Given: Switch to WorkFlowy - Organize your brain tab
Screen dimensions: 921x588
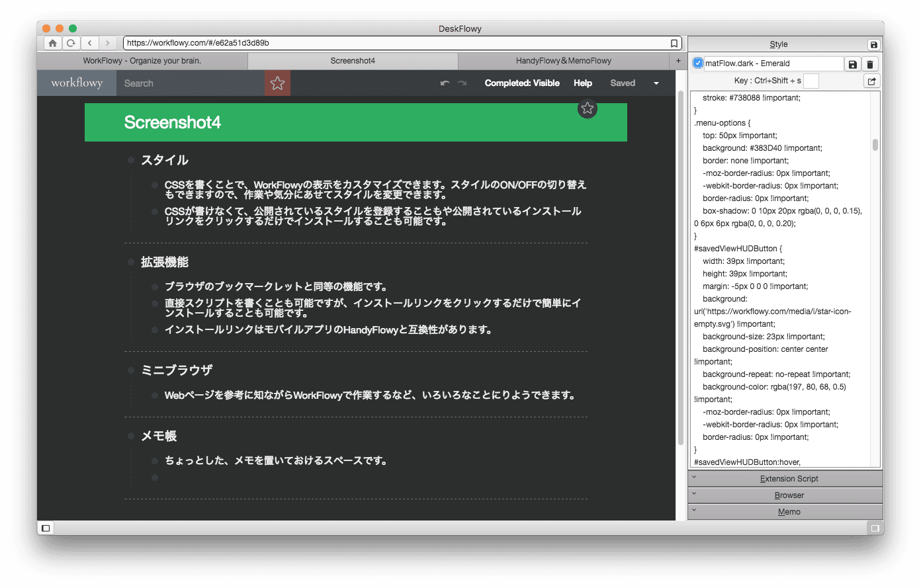Looking at the screenshot, I should point(142,61).
